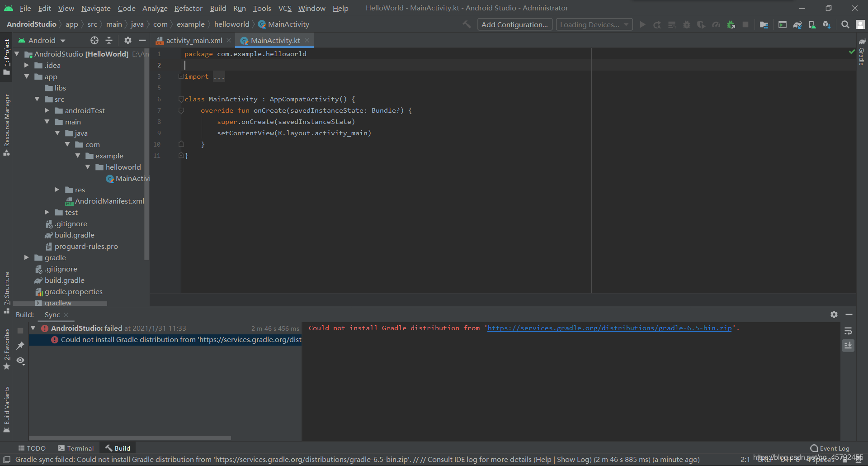
Task: Toggle the Gradle side panel tab
Action: (862, 52)
